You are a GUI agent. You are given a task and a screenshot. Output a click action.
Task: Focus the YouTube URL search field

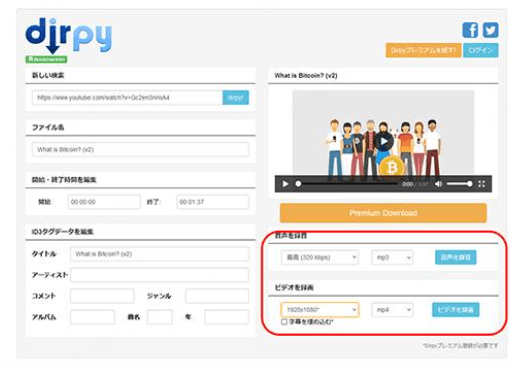127,98
